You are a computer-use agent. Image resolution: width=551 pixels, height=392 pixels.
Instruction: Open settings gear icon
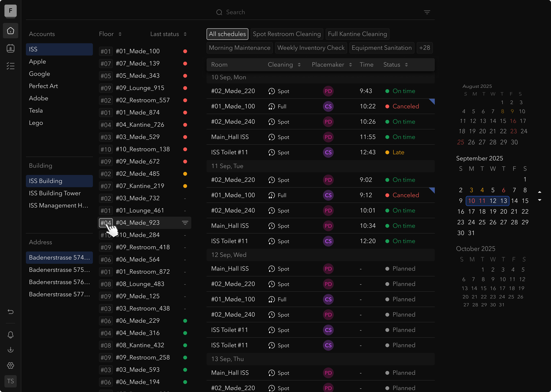[10, 365]
